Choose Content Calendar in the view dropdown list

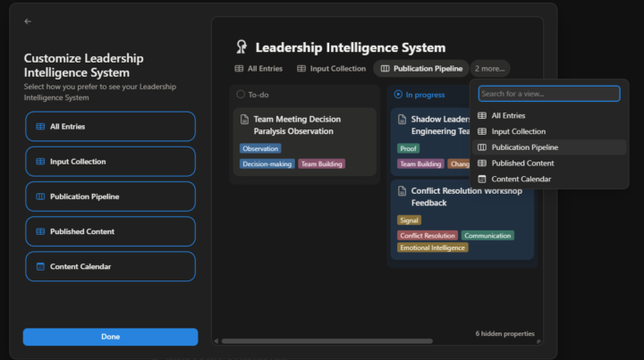click(549, 180)
